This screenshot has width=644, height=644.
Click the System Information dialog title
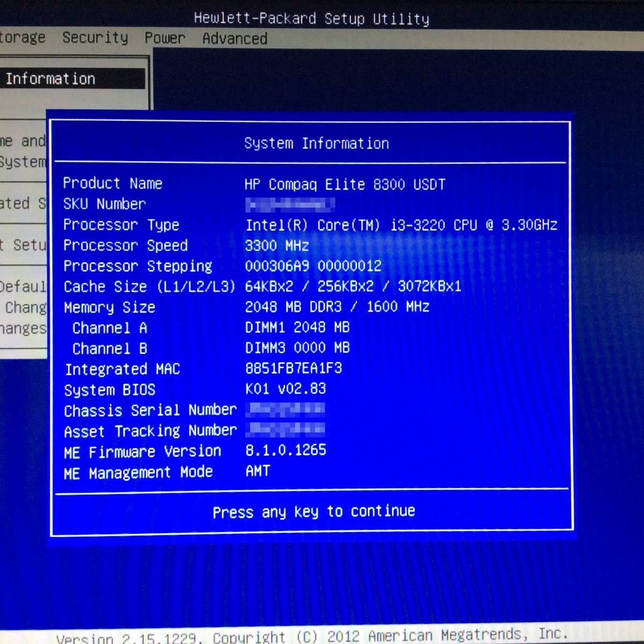(x=317, y=143)
